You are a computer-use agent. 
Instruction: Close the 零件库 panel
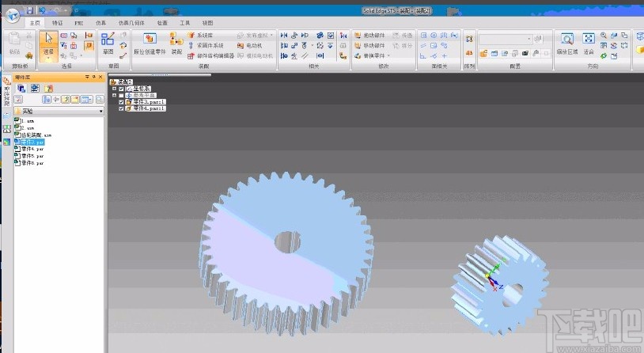click(100, 77)
